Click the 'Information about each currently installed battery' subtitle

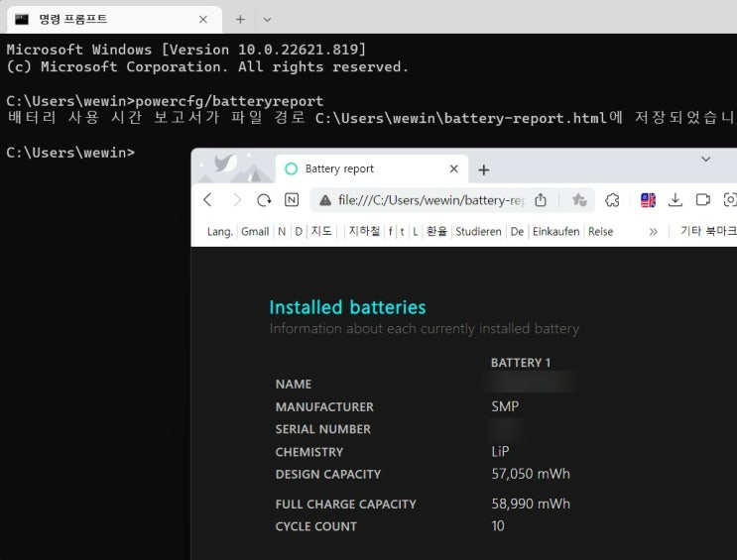(x=424, y=328)
